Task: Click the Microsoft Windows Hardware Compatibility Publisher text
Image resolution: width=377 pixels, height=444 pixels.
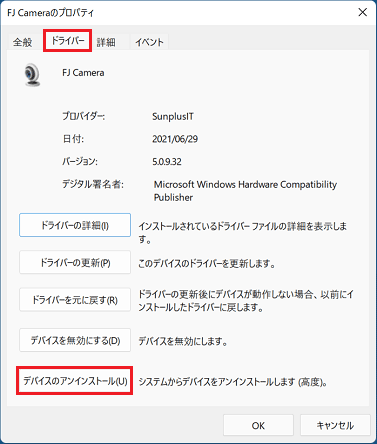Action: coord(245,191)
